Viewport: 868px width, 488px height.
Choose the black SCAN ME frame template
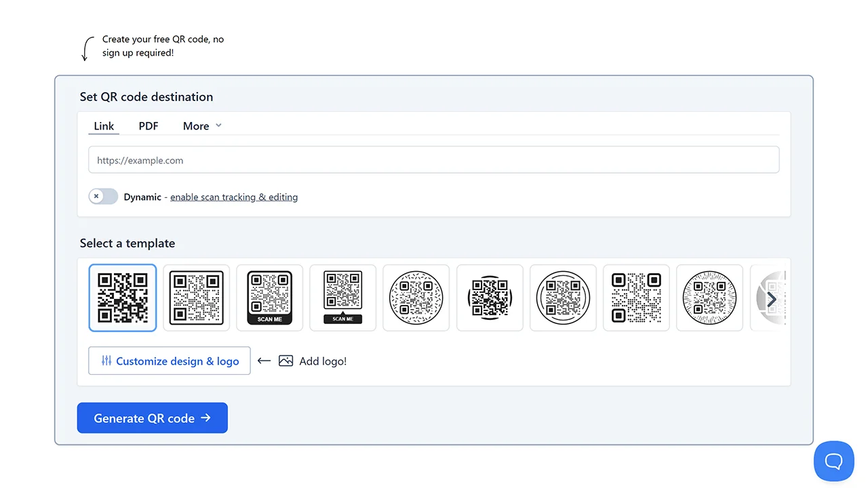click(x=269, y=298)
